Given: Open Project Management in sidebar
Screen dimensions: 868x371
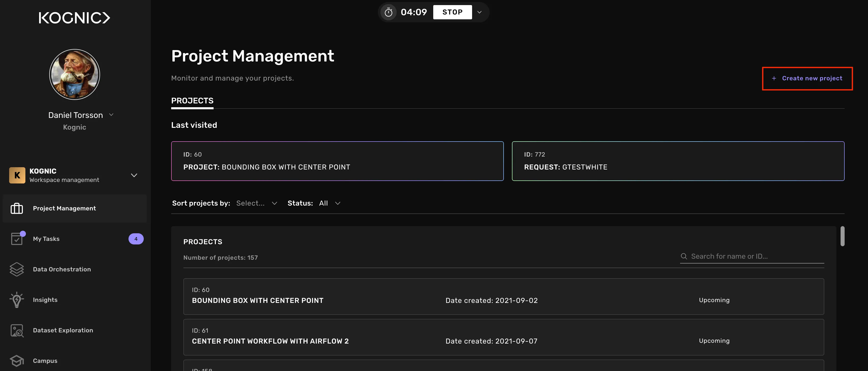Looking at the screenshot, I should 74,208.
